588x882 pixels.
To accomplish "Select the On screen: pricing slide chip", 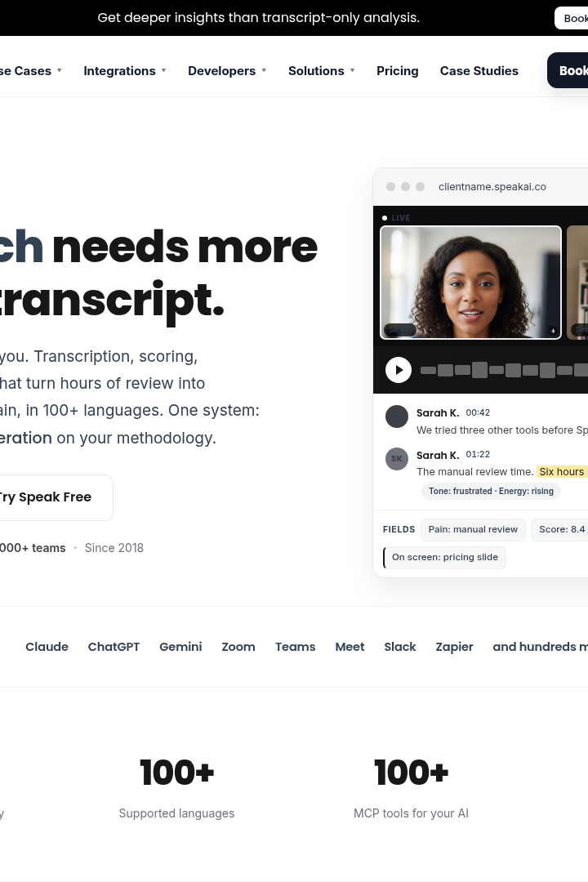I will 444,558.
